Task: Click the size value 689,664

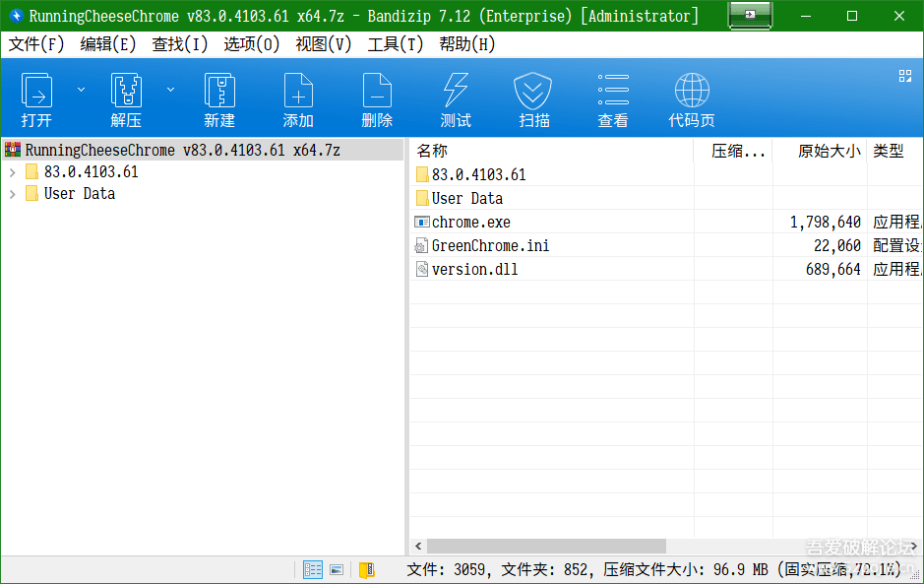Action: pos(832,269)
